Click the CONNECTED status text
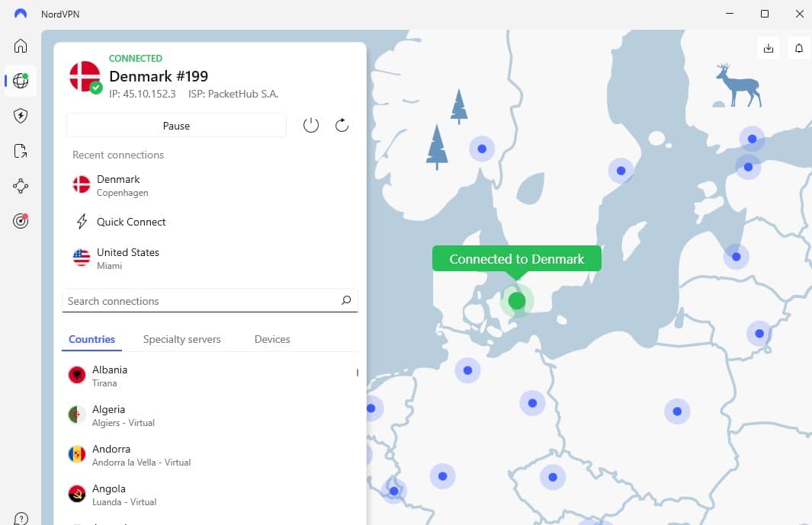The image size is (812, 525). pyautogui.click(x=136, y=59)
